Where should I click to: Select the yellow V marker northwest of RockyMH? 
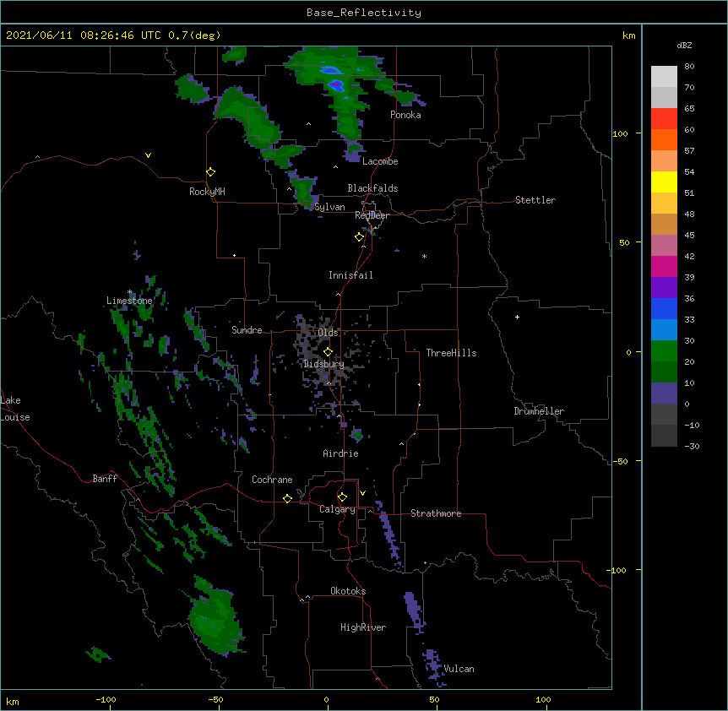[148, 155]
